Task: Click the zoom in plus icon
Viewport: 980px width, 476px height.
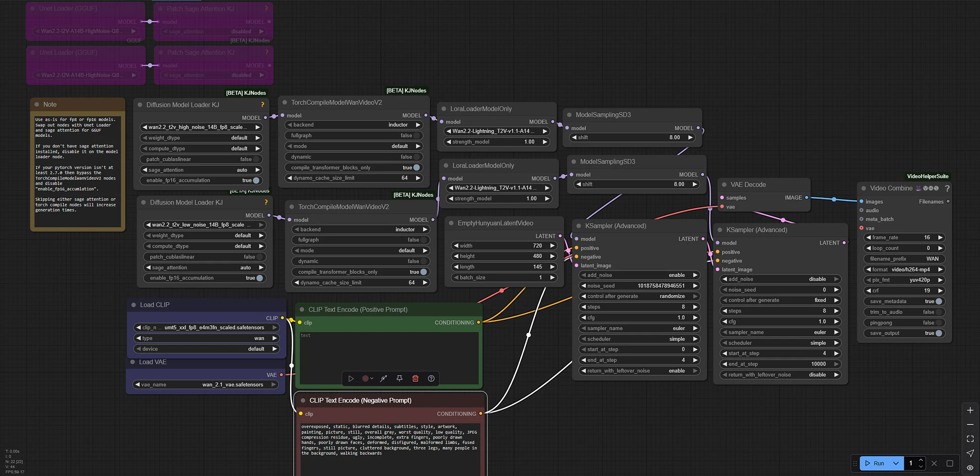Action: 970,410
